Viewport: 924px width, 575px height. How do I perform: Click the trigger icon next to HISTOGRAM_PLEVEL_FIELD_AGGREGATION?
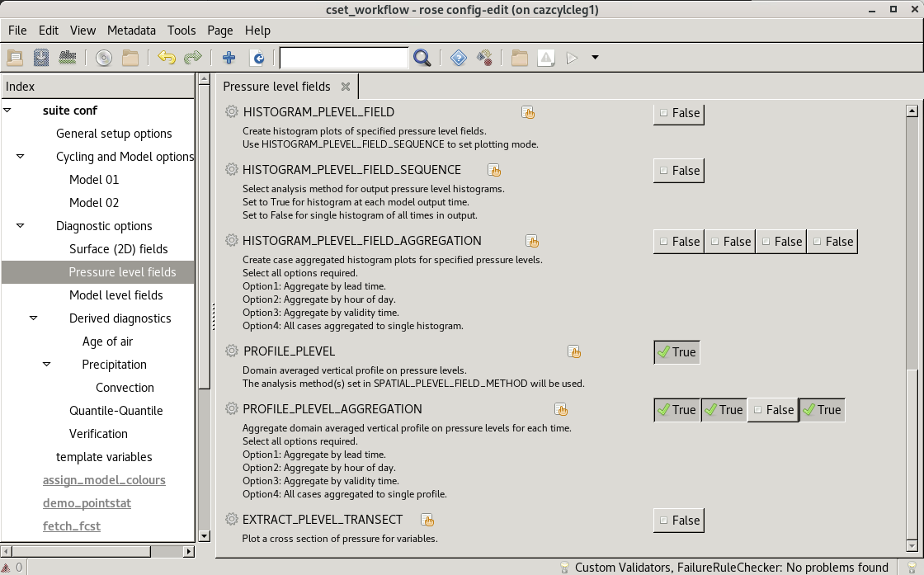coord(532,241)
